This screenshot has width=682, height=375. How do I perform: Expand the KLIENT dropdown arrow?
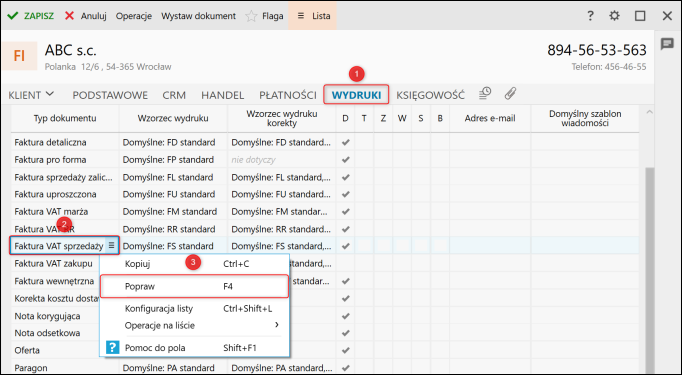[50, 94]
